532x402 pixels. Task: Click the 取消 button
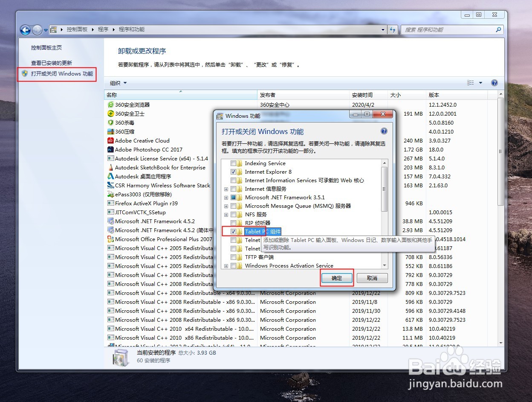tap(372, 278)
